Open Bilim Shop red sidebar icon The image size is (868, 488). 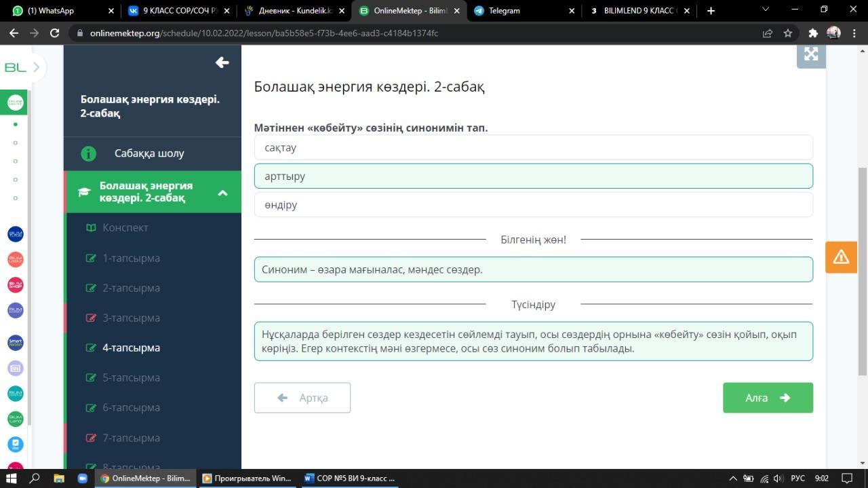(x=15, y=284)
